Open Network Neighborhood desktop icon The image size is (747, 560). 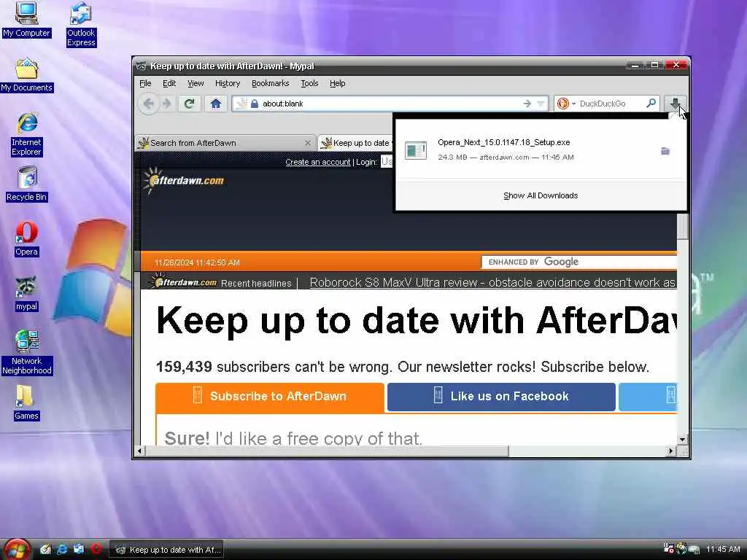click(27, 352)
